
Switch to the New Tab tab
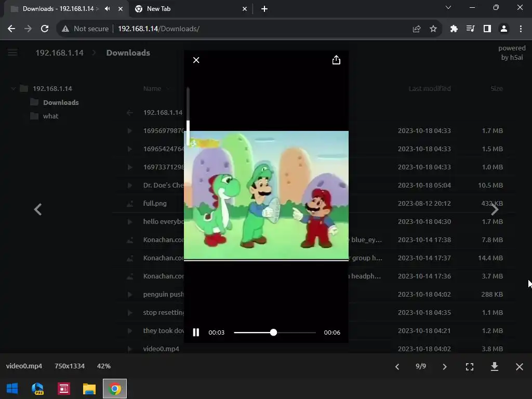click(191, 9)
